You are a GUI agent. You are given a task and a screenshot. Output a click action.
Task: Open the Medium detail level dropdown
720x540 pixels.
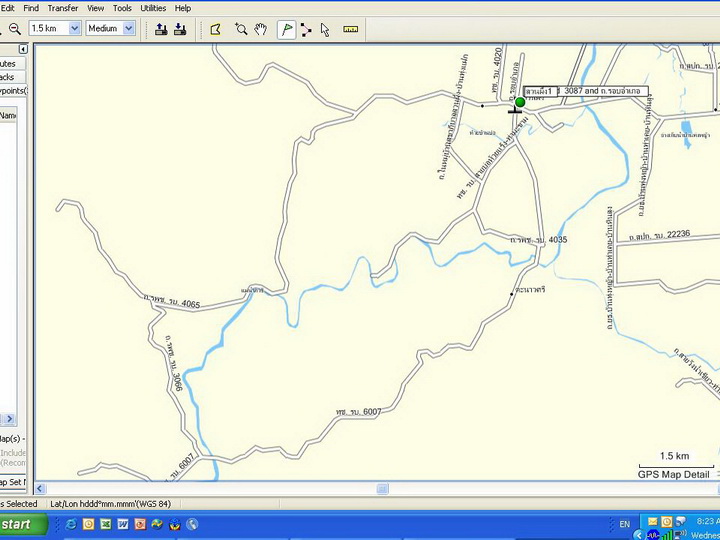[x=129, y=29]
